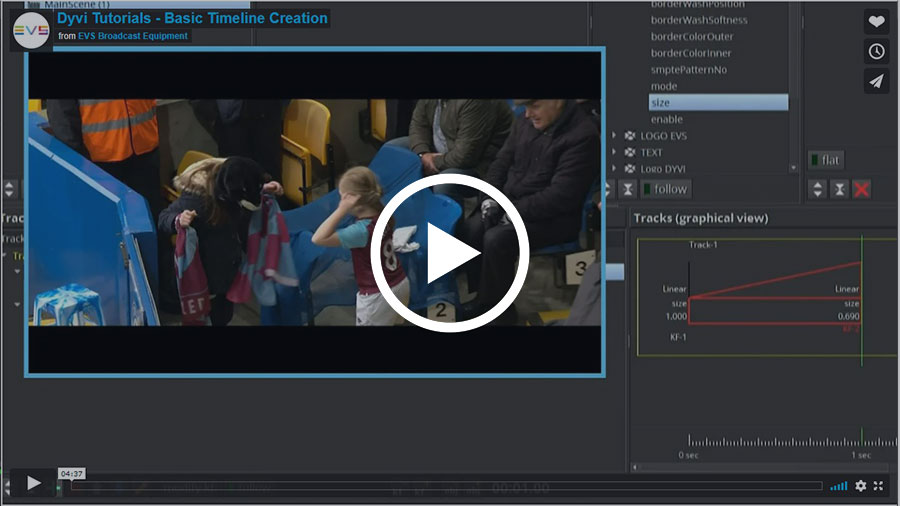Screen dimensions: 900x506
Task: Select the 'smptePatternNo' property
Action: click(x=688, y=69)
